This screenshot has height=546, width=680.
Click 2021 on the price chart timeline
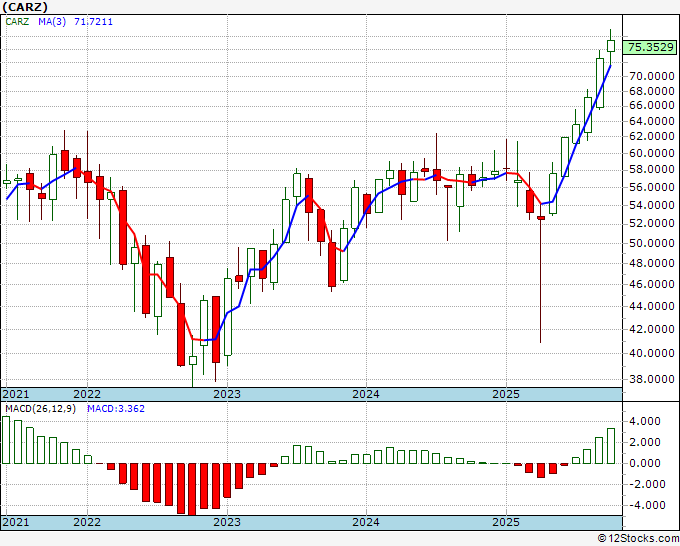pos(16,394)
